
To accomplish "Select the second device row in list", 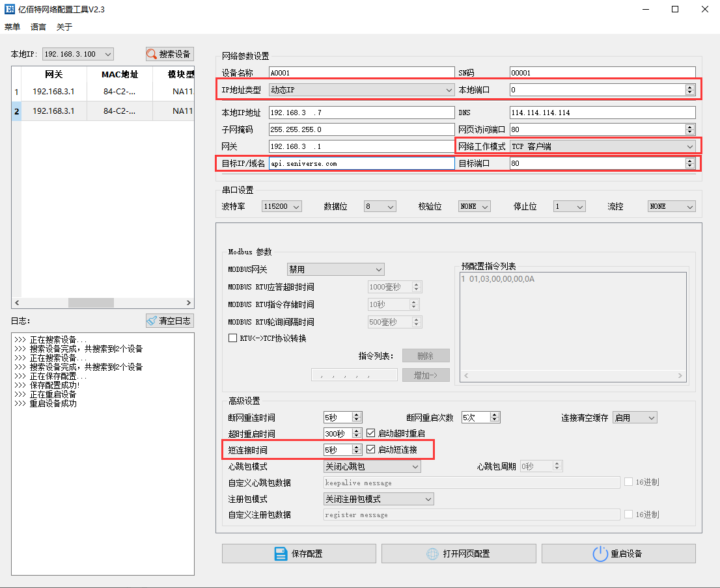I will pos(104,111).
